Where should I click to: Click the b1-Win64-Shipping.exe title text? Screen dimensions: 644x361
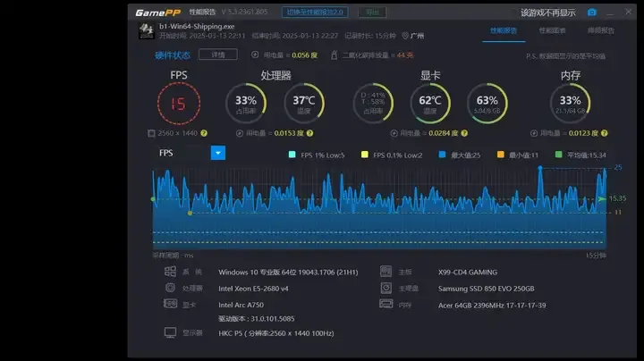197,26
